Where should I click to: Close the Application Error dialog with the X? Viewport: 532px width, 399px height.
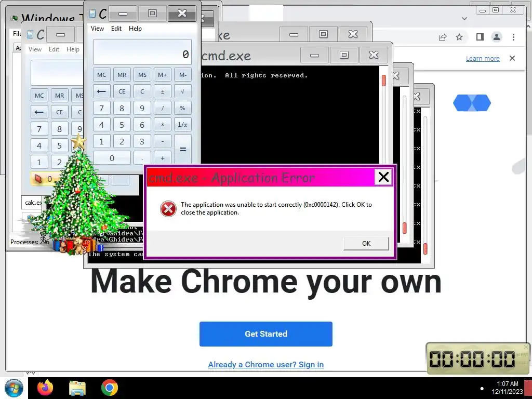pos(383,177)
